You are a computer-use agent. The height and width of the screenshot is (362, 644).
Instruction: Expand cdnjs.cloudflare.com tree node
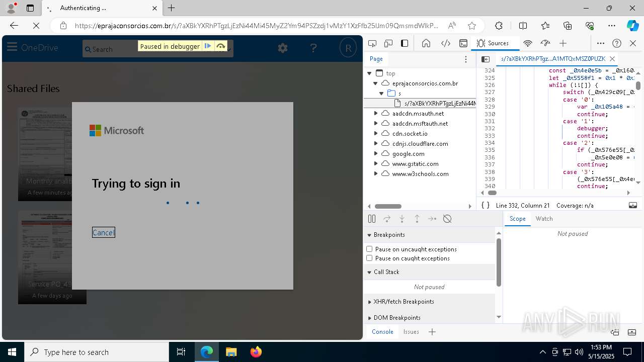376,144
